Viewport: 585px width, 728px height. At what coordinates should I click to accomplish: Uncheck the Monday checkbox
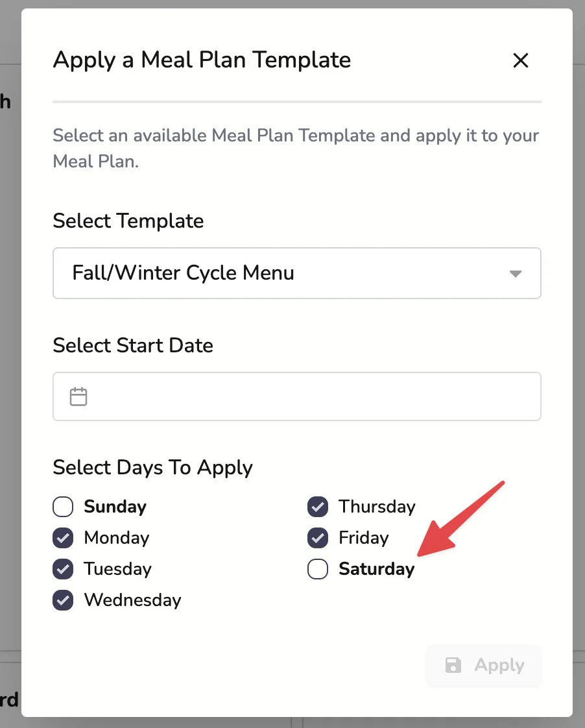(x=63, y=538)
